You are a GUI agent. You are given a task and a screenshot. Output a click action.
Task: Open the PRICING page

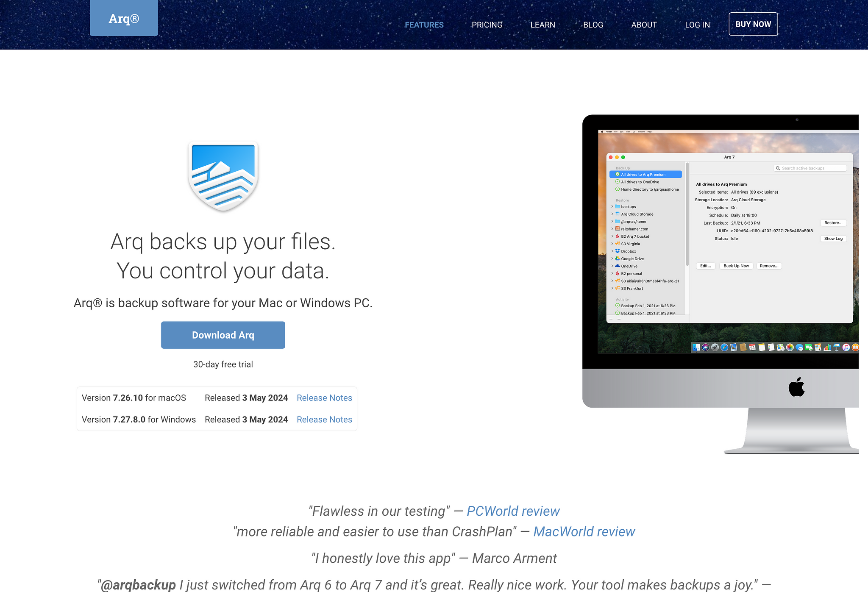[487, 25]
